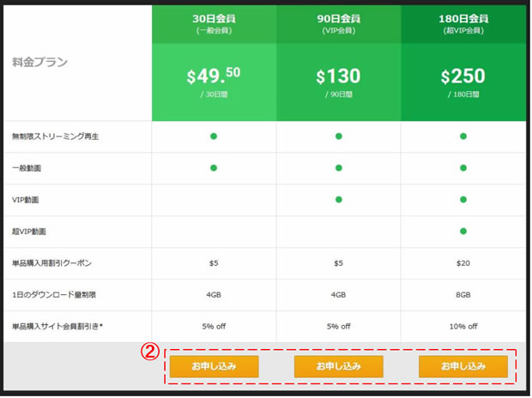Click the 180日会員 green dot in VIP動画 row
Screen dimensions: 532x398
pyautogui.click(x=463, y=200)
